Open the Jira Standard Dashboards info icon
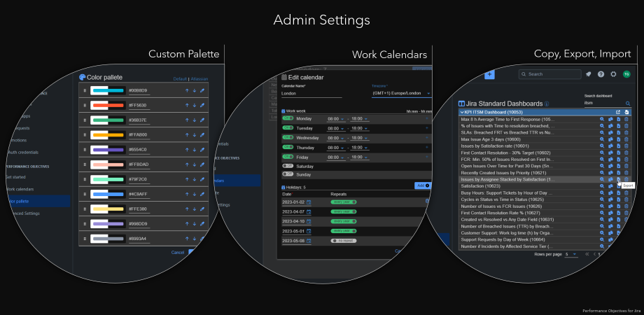This screenshot has height=315, width=644. tap(547, 104)
